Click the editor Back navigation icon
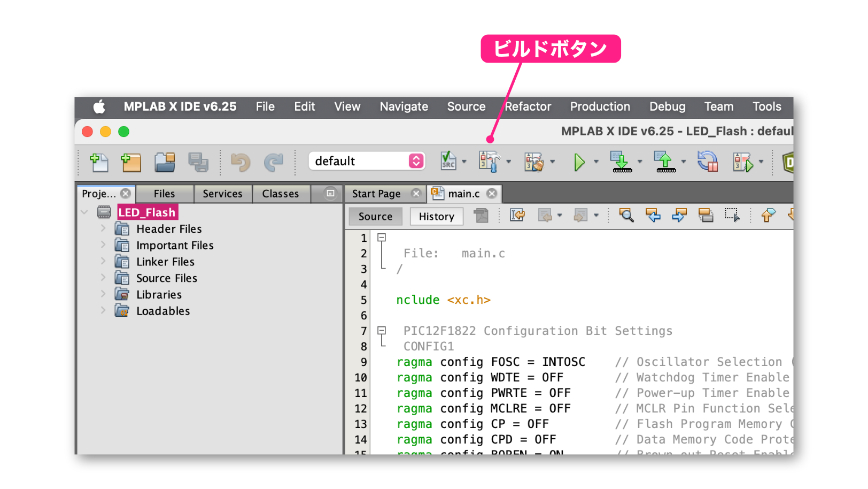This screenshot has width=868, height=489. click(545, 216)
